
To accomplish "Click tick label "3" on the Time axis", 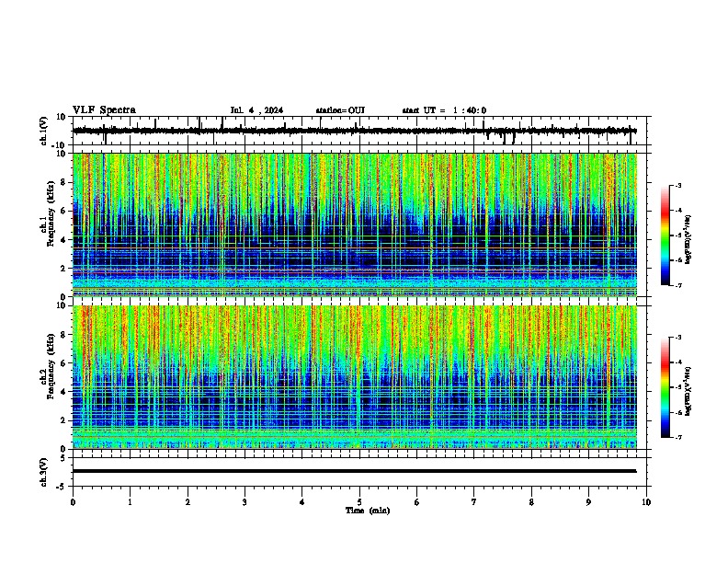I will pyautogui.click(x=245, y=502).
